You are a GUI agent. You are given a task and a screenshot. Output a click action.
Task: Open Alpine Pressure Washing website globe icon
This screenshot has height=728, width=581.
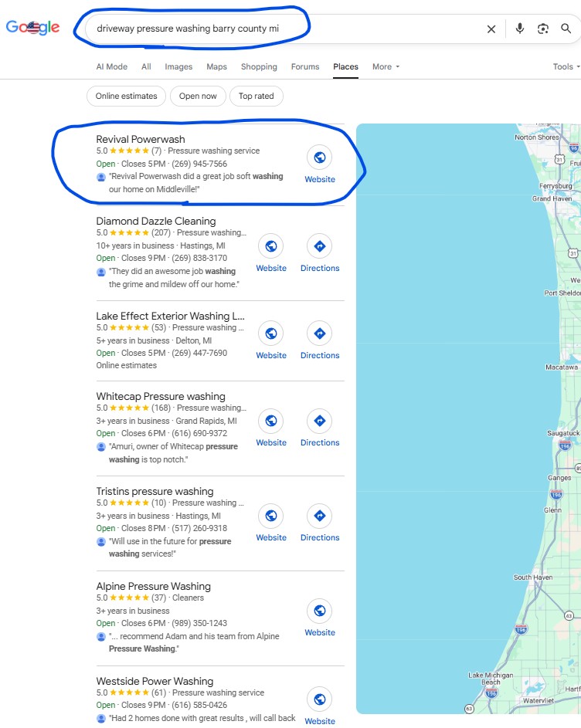pos(319,611)
